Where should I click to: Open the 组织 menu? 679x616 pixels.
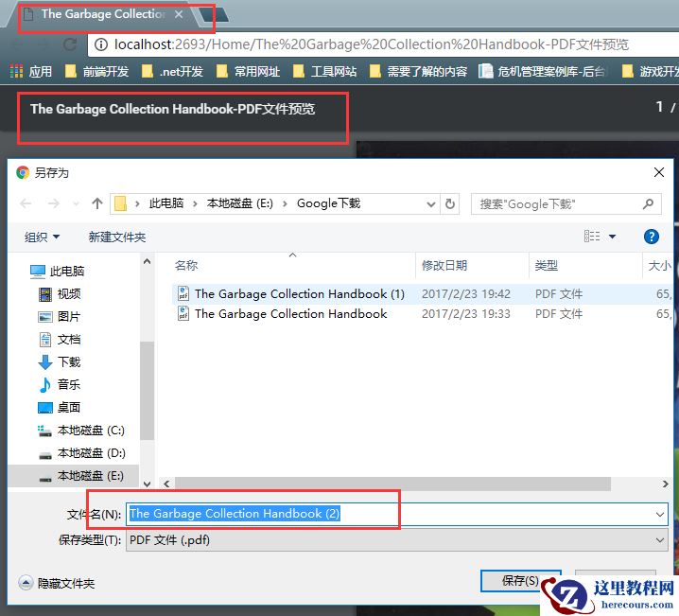(x=42, y=237)
